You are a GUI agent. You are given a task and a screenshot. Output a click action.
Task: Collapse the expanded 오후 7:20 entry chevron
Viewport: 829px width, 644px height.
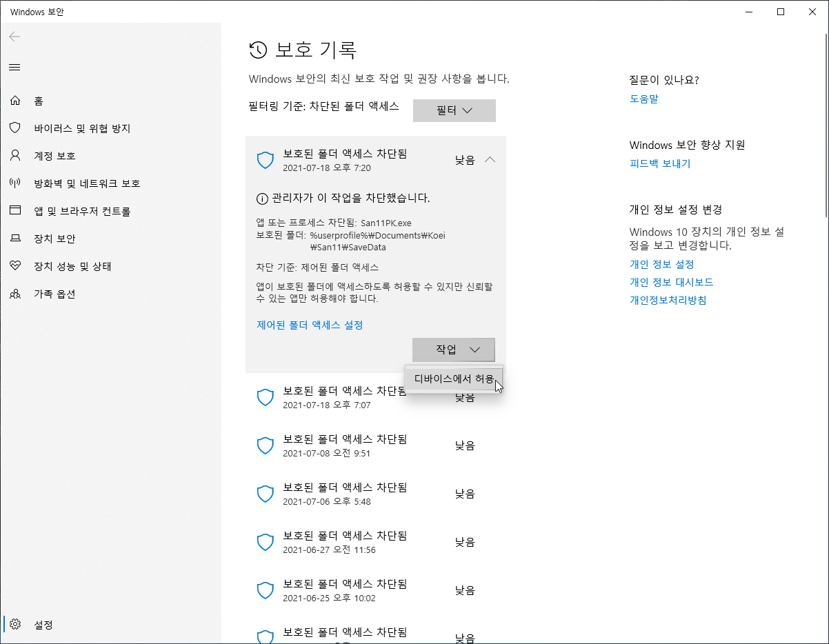490,160
